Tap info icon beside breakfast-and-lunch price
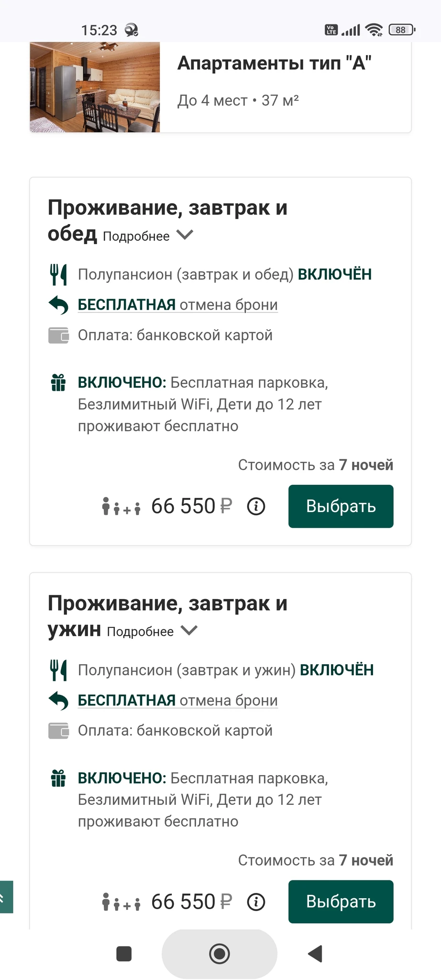The width and height of the screenshot is (441, 980). click(256, 506)
